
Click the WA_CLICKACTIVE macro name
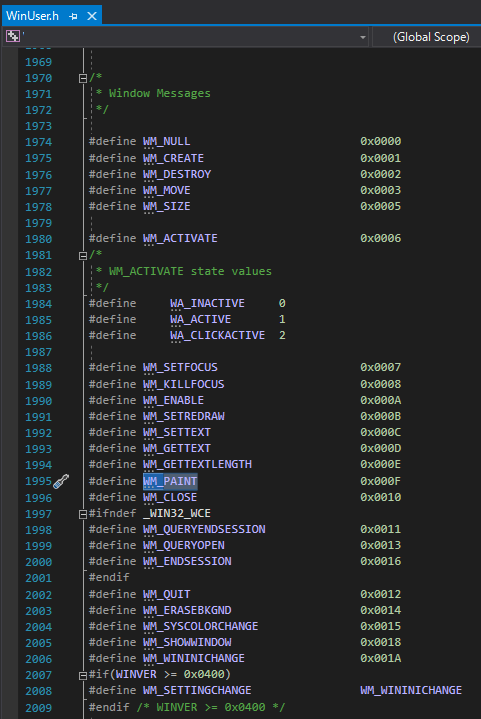pyautogui.click(x=217, y=335)
